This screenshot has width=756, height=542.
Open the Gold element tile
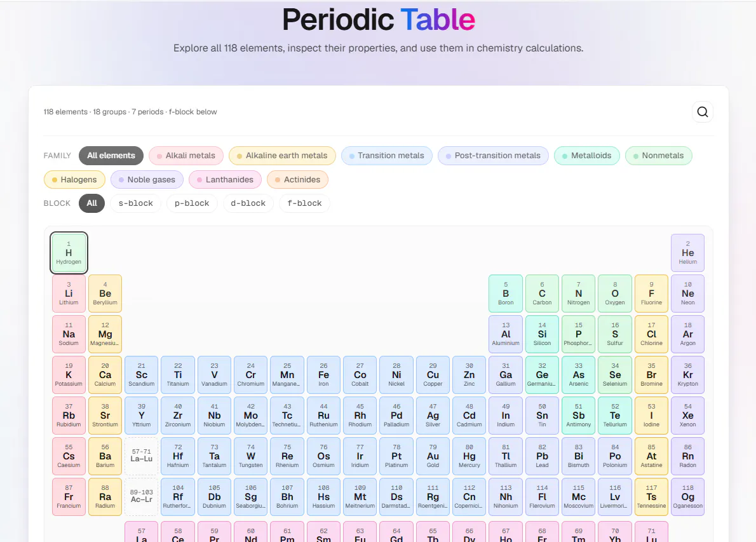(433, 456)
